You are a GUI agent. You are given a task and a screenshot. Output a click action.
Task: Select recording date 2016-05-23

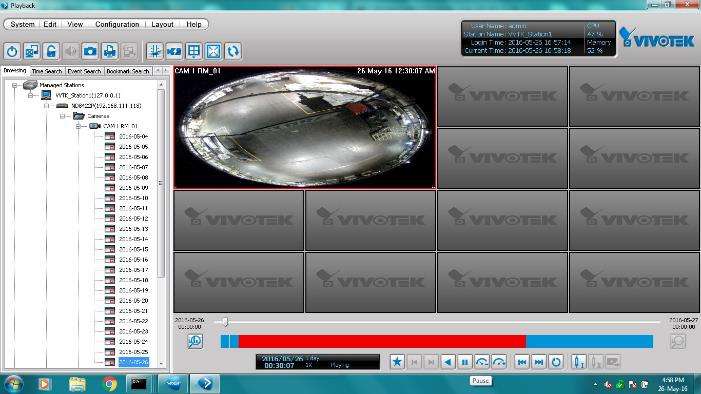coord(133,331)
